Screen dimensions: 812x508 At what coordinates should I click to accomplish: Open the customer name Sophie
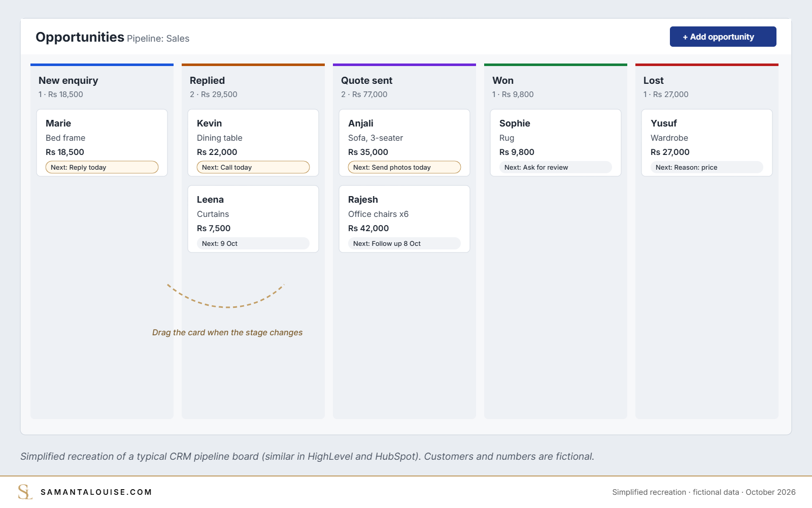pos(515,123)
